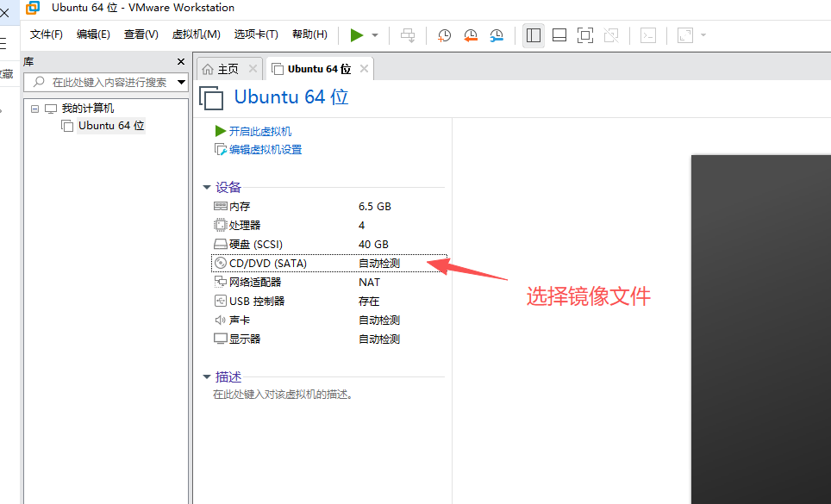Toggle the library sidebar view icon
831x504 pixels.
pos(534,35)
